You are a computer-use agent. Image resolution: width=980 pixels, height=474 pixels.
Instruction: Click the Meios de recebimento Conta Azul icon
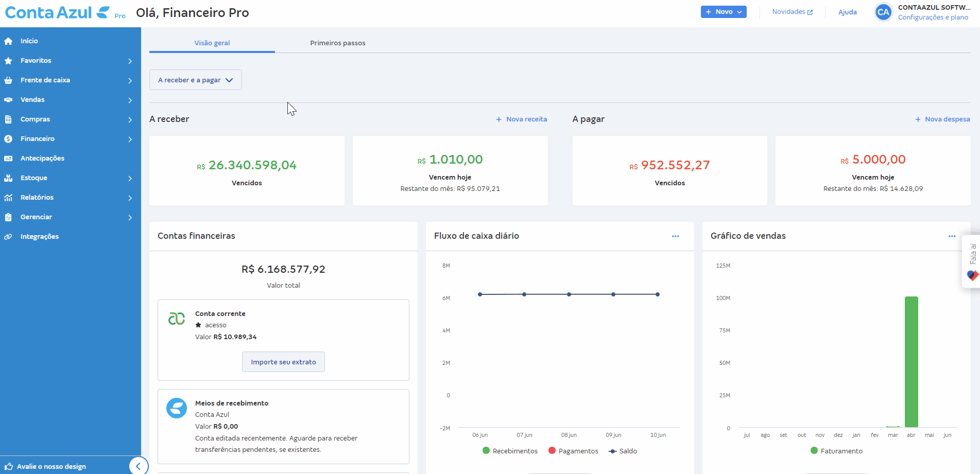tap(177, 408)
